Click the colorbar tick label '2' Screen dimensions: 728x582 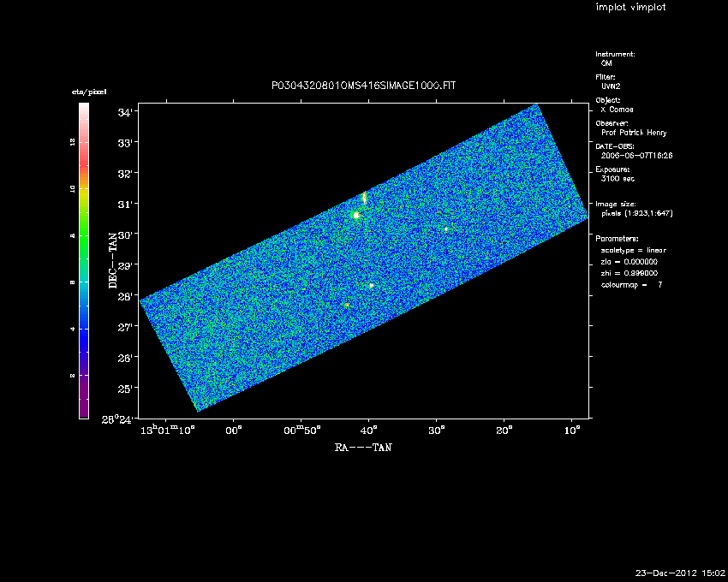coord(73,376)
